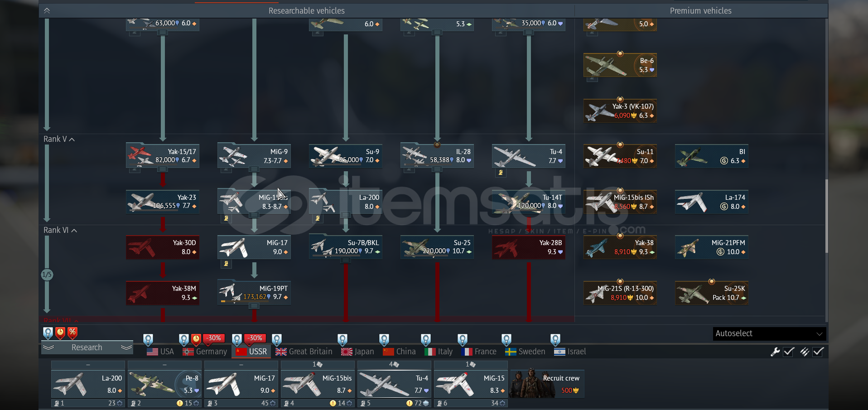Screen dimensions: 868x410
Task: Select the La-200 crew slot 1
Action: coord(88,384)
